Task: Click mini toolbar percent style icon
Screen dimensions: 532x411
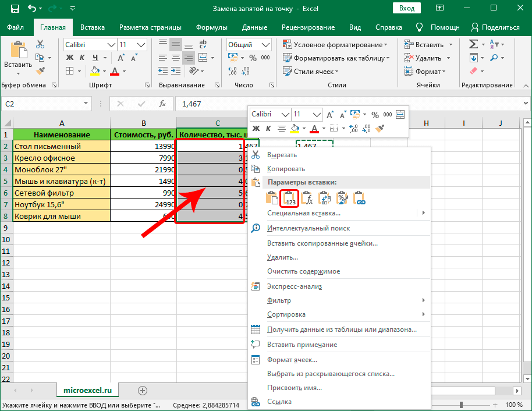Action: click(375, 115)
